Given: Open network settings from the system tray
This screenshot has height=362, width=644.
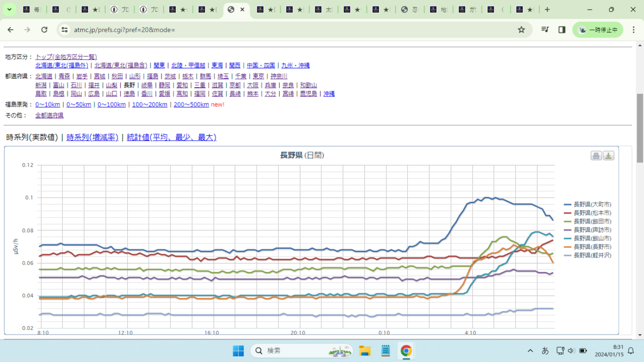Looking at the screenshot, I should (x=560, y=351).
